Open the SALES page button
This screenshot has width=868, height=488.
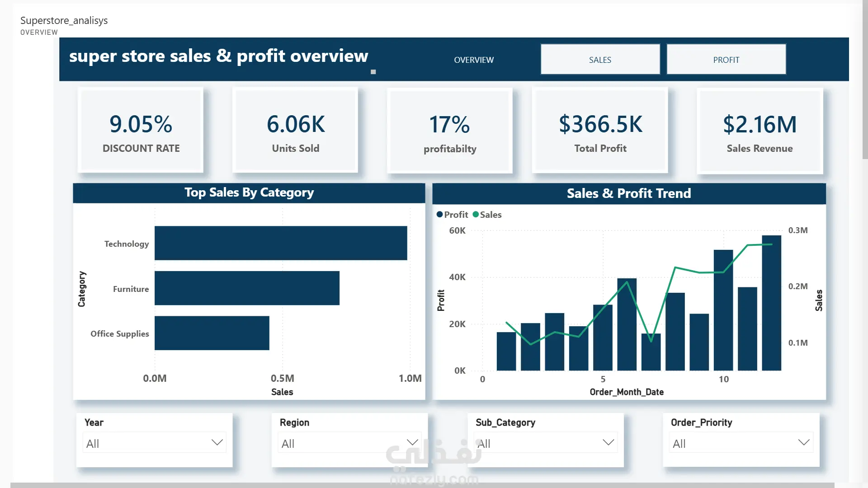point(600,59)
